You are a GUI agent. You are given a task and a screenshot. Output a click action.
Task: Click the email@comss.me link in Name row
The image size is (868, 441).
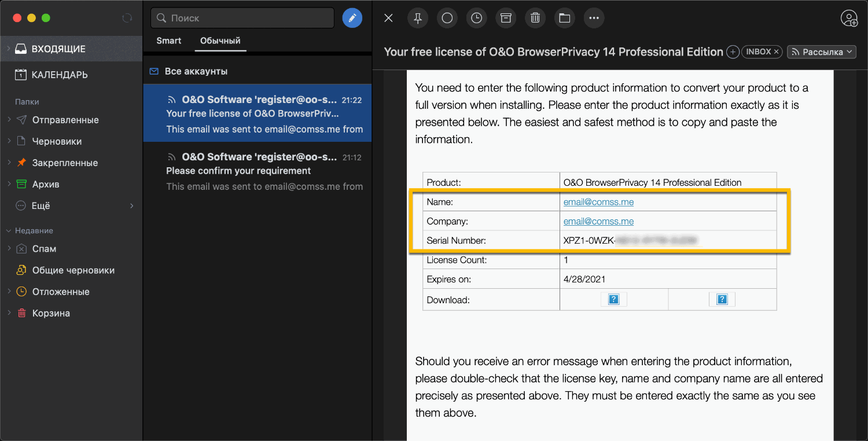click(x=598, y=202)
